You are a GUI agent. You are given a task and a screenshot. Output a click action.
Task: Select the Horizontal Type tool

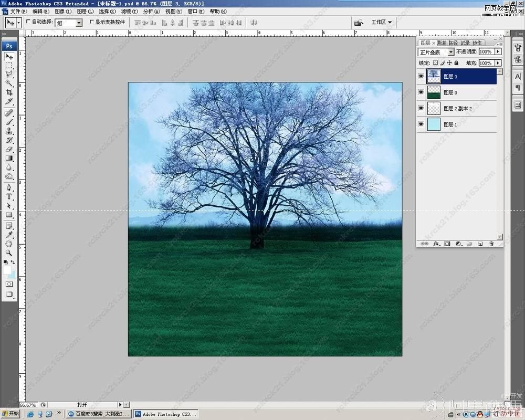(9, 196)
